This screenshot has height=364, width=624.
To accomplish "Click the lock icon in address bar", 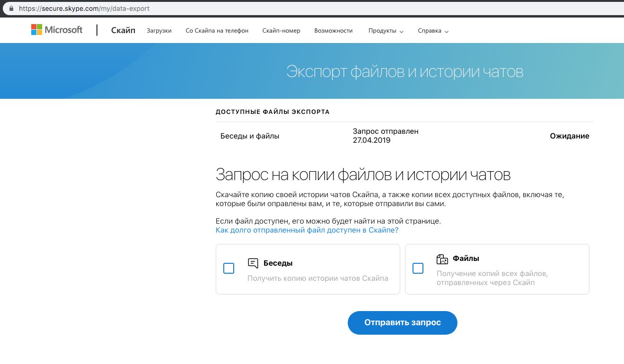I will [x=12, y=9].
